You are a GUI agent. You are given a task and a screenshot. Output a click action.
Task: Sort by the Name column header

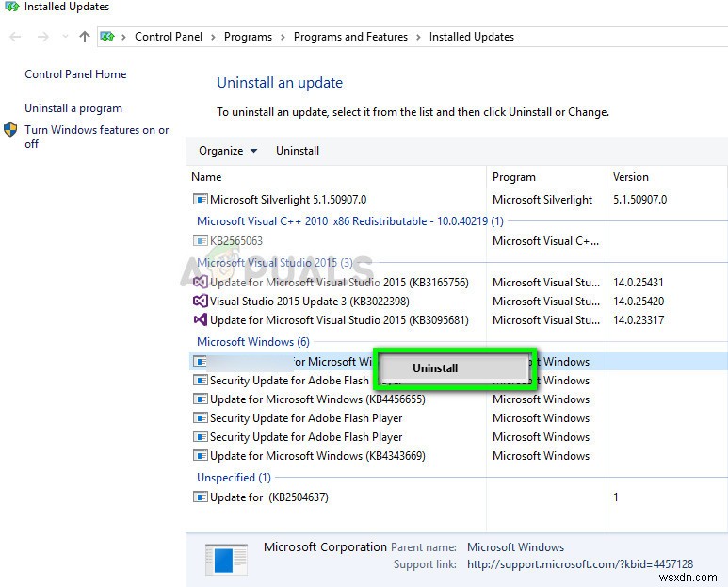click(206, 177)
